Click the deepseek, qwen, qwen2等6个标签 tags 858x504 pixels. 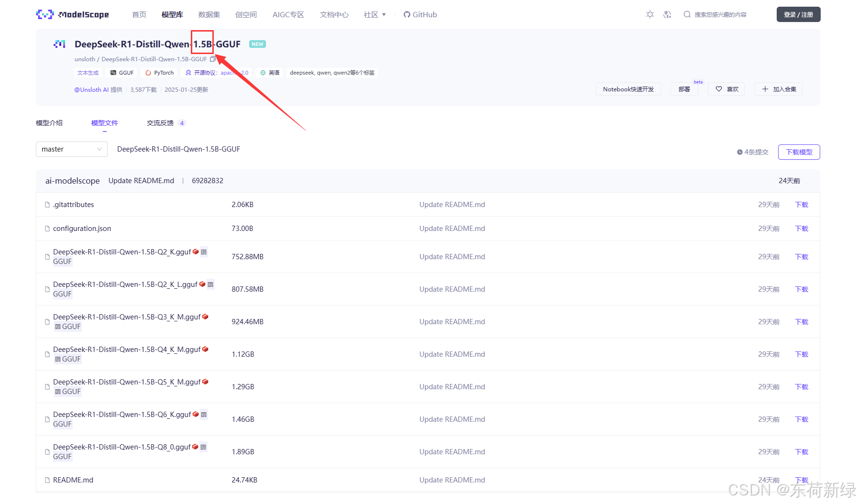[x=332, y=73]
